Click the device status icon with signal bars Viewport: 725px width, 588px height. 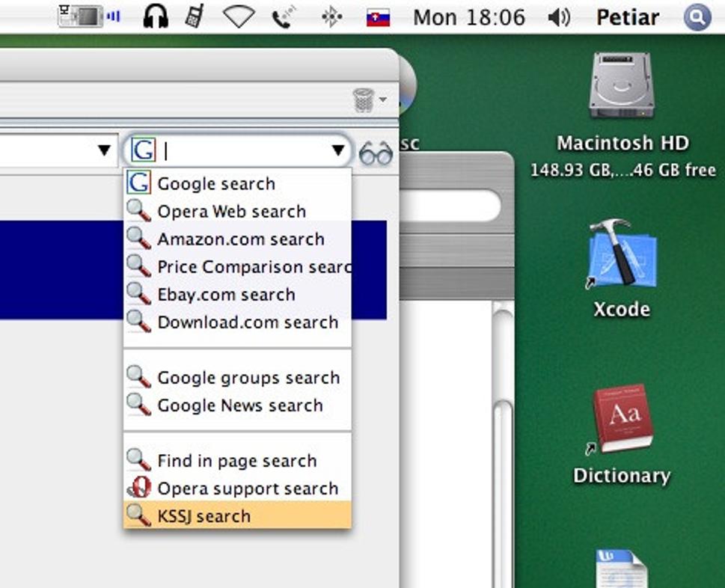(89, 16)
